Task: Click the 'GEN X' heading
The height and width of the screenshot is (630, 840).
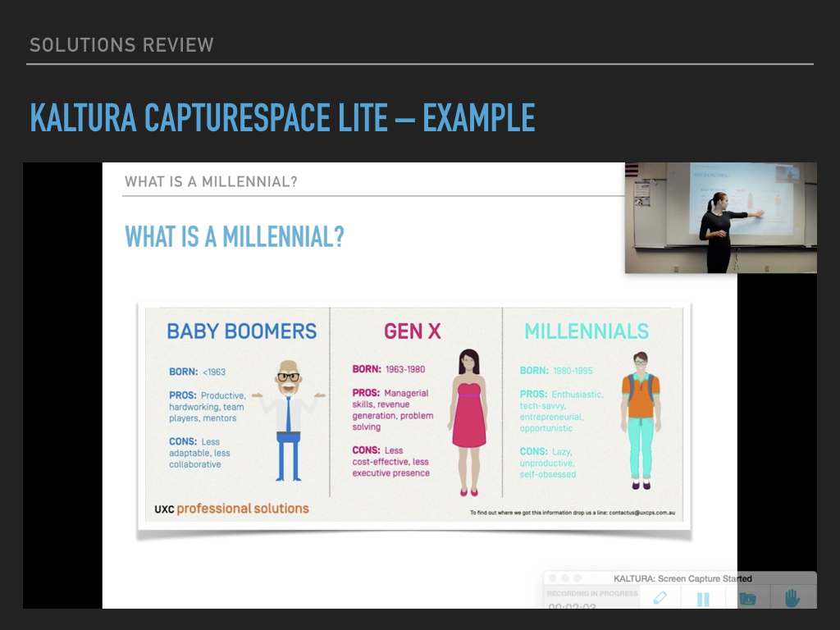Action: pos(412,331)
